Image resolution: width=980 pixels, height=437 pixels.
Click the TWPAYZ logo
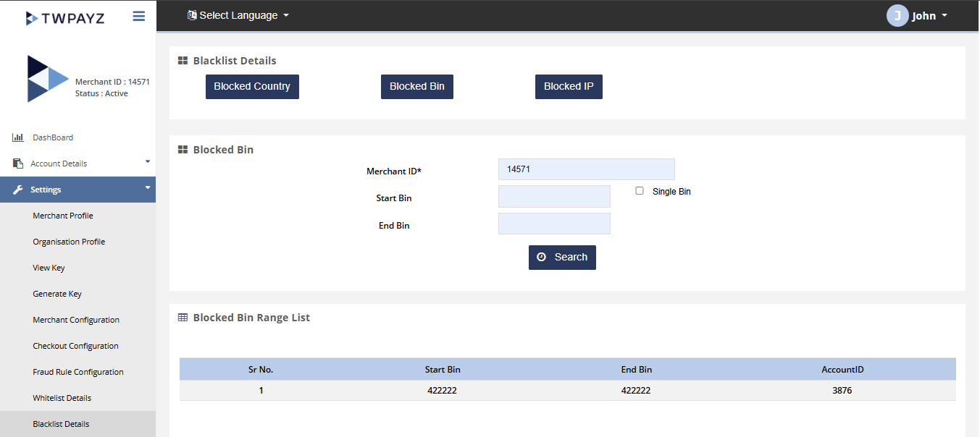click(65, 18)
